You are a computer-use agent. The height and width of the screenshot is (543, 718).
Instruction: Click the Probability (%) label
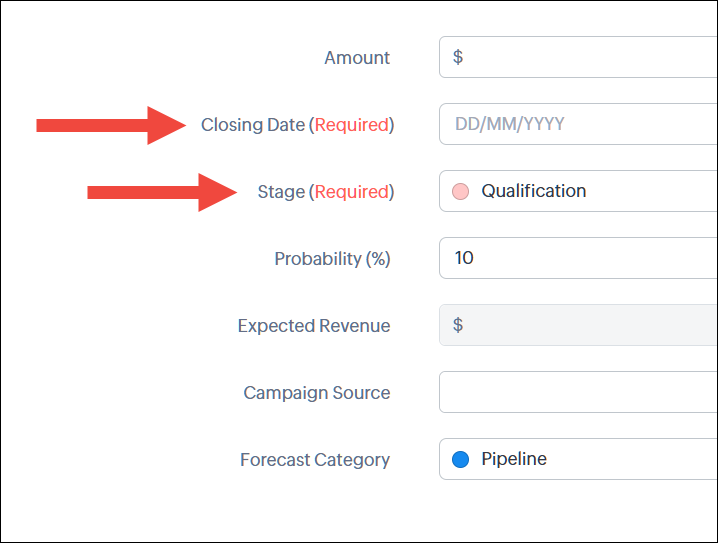point(332,259)
